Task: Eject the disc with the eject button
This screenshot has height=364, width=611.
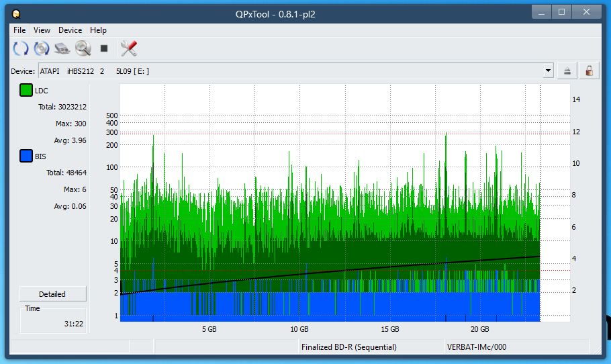Action: (x=567, y=71)
